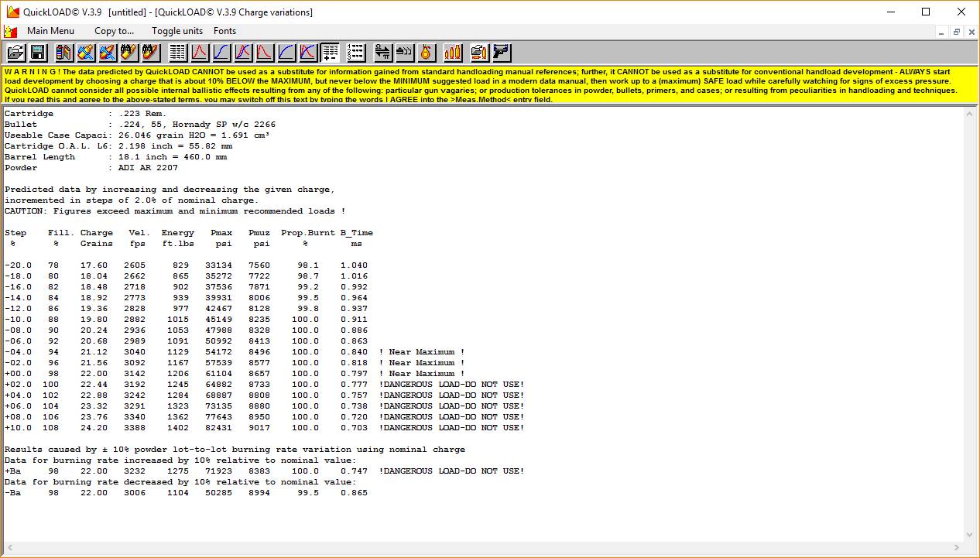Screen dimensions: 980x558
Task: Click the '-20.0' step row value
Action: (x=18, y=265)
